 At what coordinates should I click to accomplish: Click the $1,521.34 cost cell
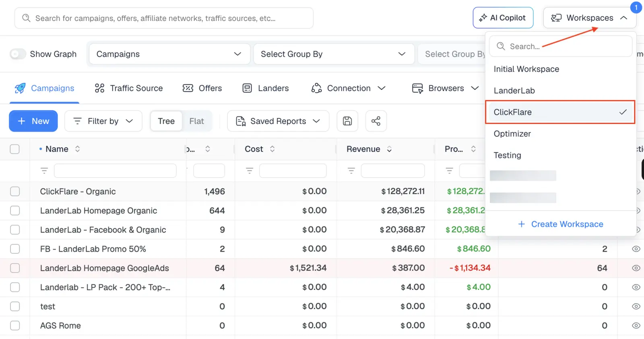(308, 268)
